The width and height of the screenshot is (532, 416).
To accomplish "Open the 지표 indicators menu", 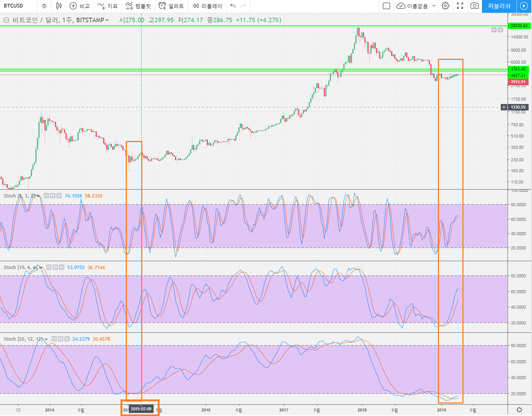I will tap(107, 6).
